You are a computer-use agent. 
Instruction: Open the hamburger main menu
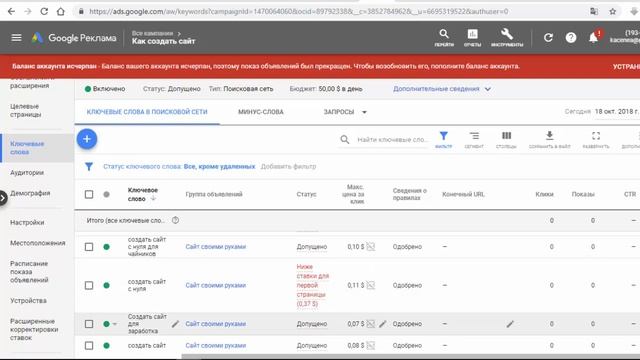pyautogui.click(x=16, y=38)
